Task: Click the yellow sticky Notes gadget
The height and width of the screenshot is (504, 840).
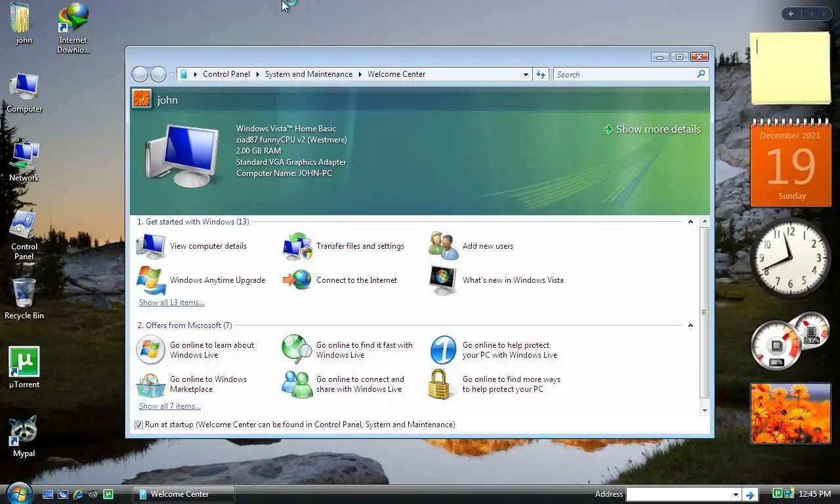Action: point(790,68)
